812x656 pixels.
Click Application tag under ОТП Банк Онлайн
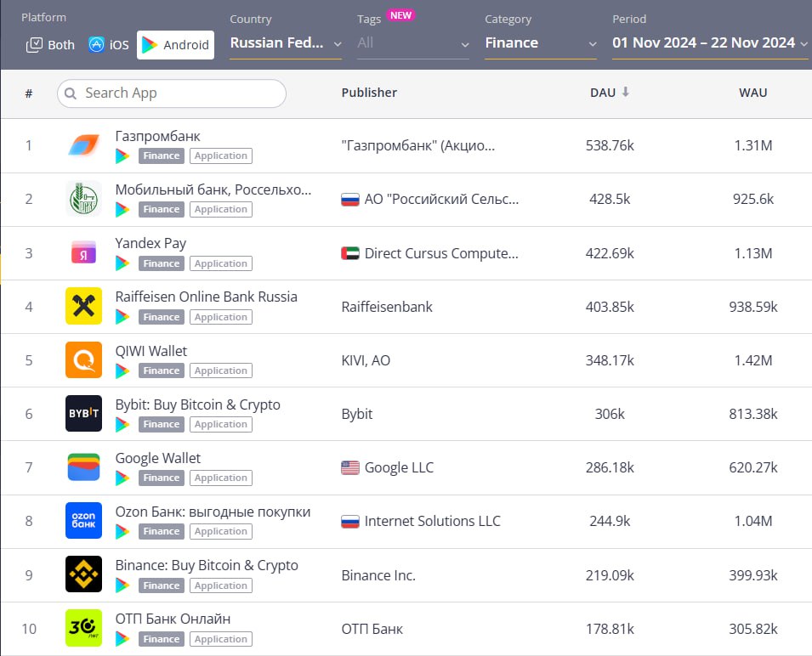(221, 639)
